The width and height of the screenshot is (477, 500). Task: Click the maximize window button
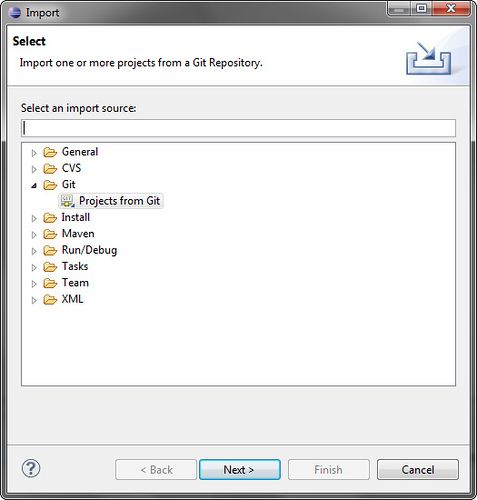point(421,8)
